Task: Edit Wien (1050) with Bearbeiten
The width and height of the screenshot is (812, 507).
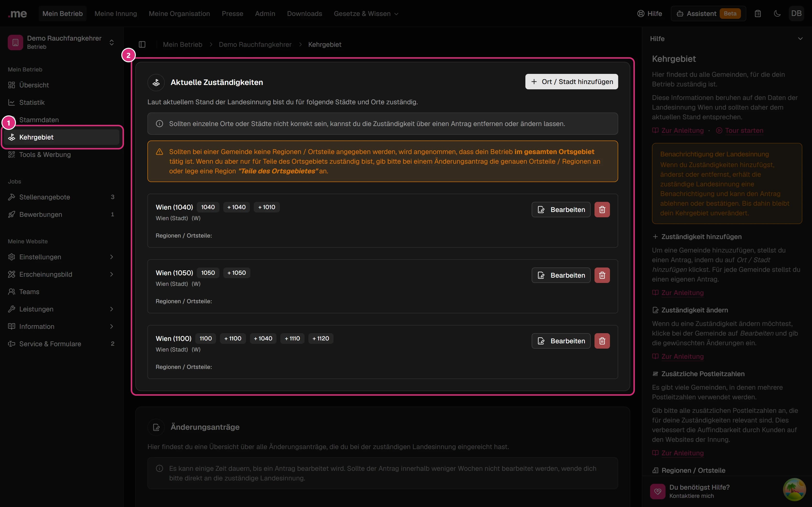Action: pyautogui.click(x=561, y=275)
